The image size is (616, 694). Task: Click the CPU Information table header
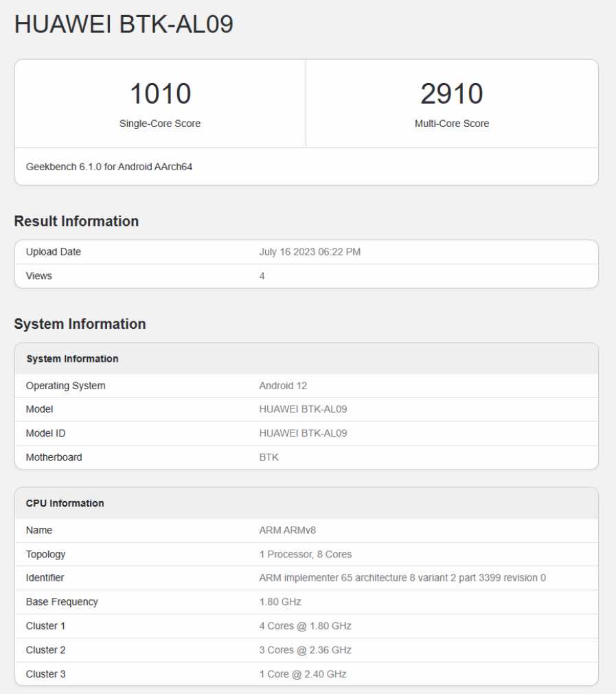(65, 503)
